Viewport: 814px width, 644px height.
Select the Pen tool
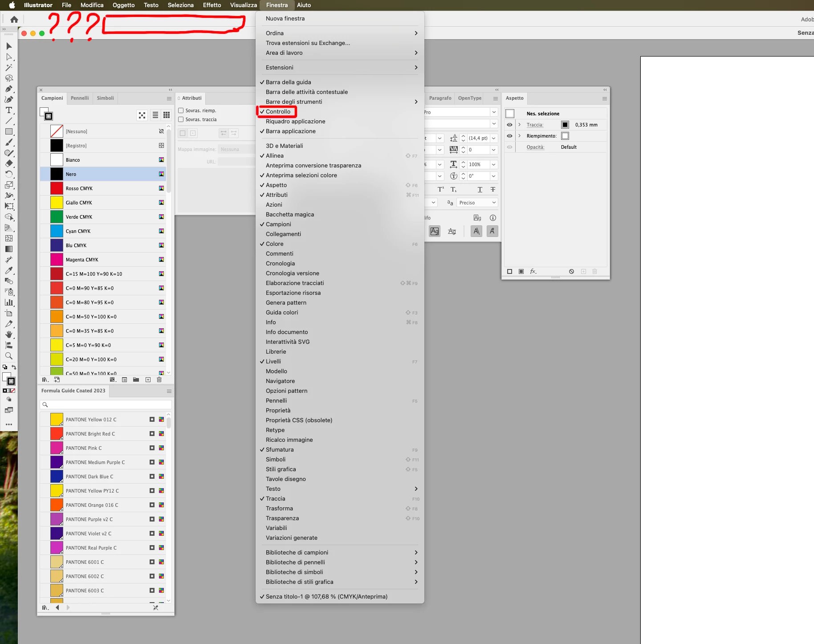[x=9, y=89]
